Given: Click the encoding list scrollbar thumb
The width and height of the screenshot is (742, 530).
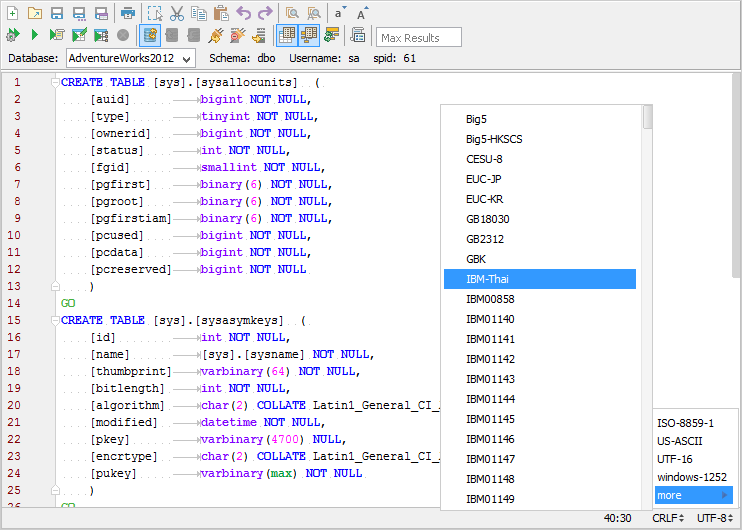Looking at the screenshot, I should point(648,117).
